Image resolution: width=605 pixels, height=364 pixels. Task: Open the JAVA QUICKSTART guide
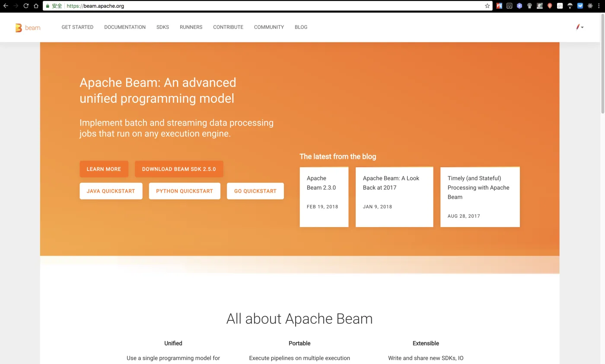pyautogui.click(x=111, y=191)
